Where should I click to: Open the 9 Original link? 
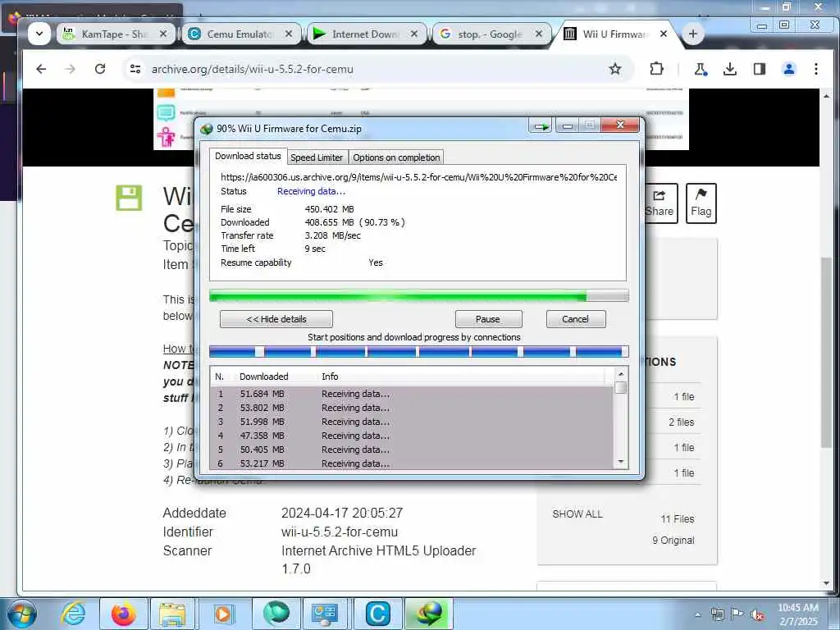click(673, 540)
